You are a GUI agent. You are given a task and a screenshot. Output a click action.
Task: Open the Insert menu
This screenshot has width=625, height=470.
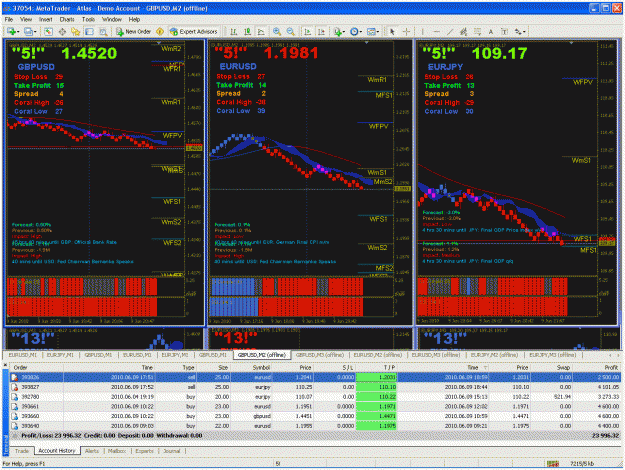45,19
